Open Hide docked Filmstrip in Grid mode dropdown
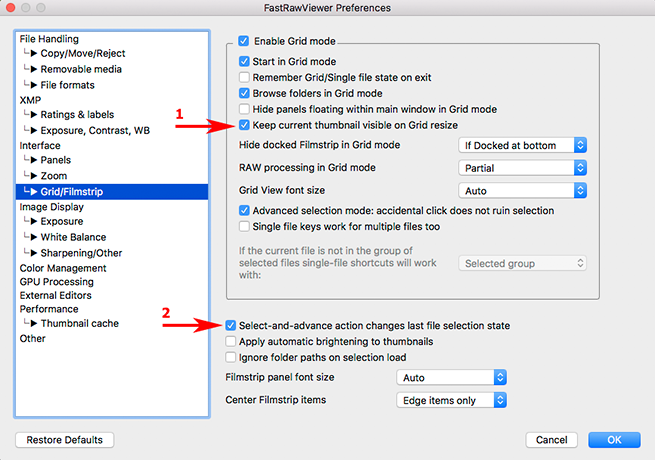 point(522,145)
